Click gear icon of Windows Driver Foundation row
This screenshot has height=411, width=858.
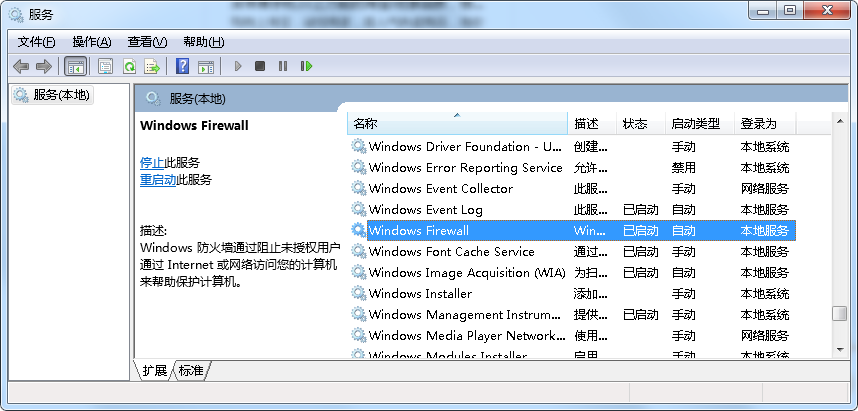[x=358, y=147]
